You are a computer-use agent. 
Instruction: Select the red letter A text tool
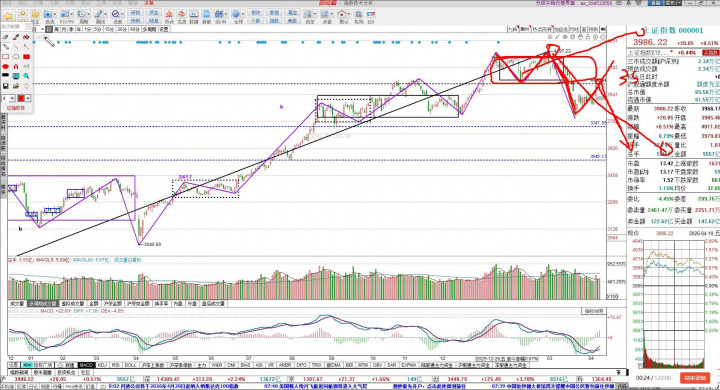point(16,67)
